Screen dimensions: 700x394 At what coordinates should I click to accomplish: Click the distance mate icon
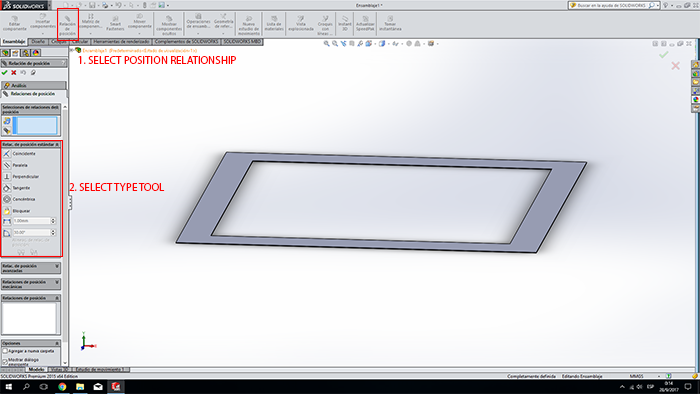pyautogui.click(x=7, y=221)
